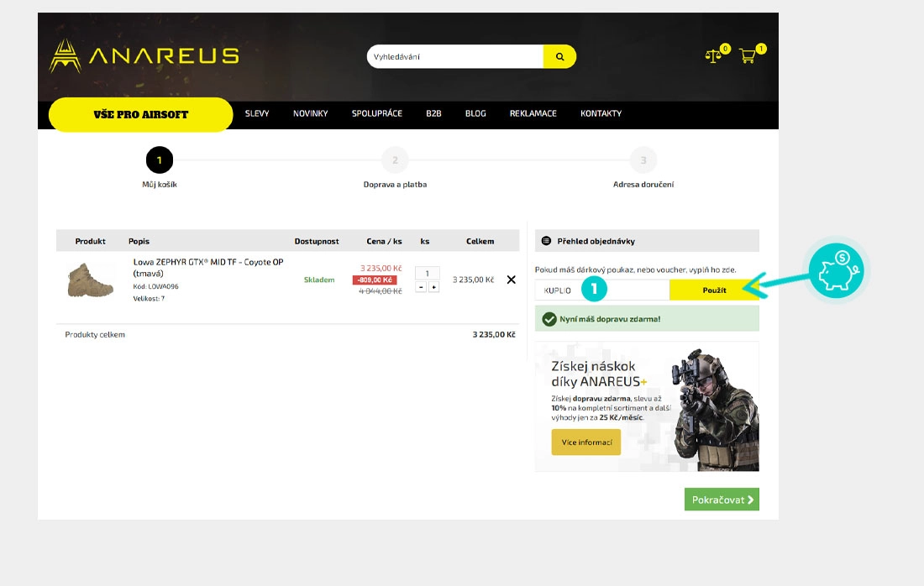This screenshot has width=924, height=586.
Task: Decrease quantity with minus button
Action: click(x=421, y=287)
